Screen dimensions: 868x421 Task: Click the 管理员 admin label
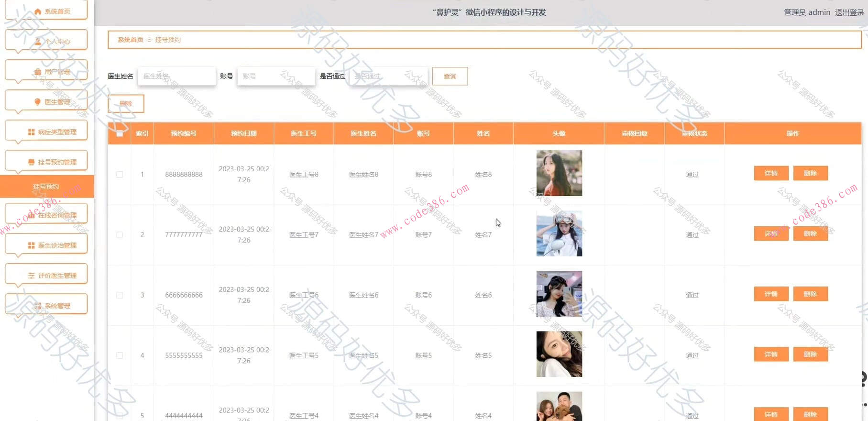pos(807,12)
